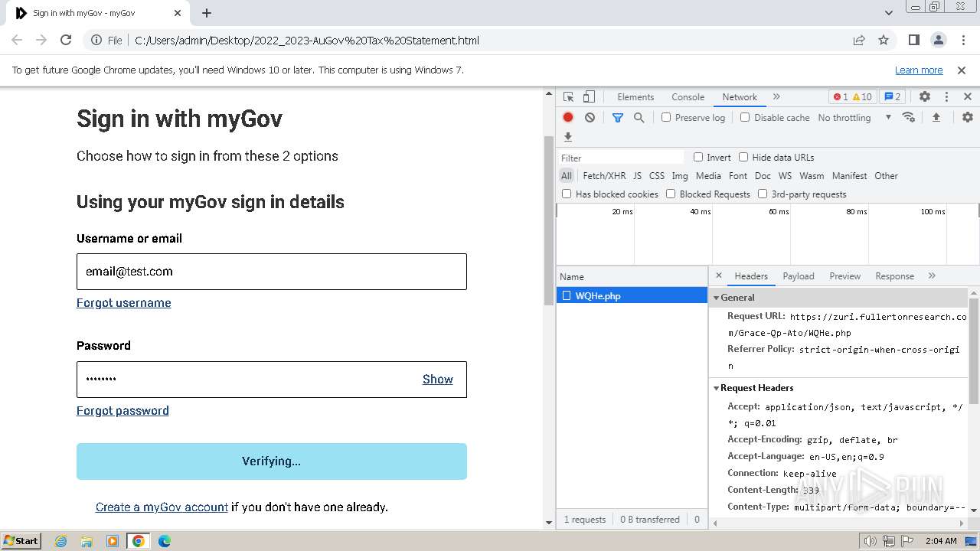Click Create a myGov account link
Image resolution: width=980 pixels, height=551 pixels.
(162, 507)
